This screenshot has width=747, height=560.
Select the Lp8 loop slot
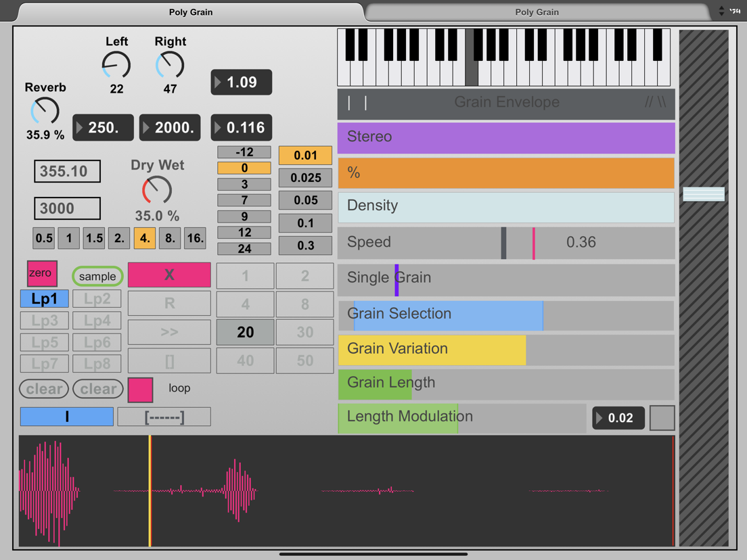[x=97, y=364]
